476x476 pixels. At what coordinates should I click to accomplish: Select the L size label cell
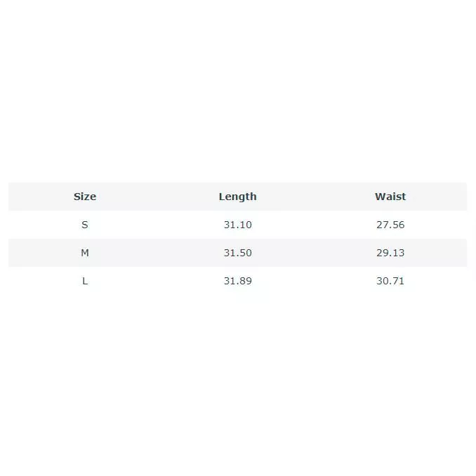click(x=85, y=281)
